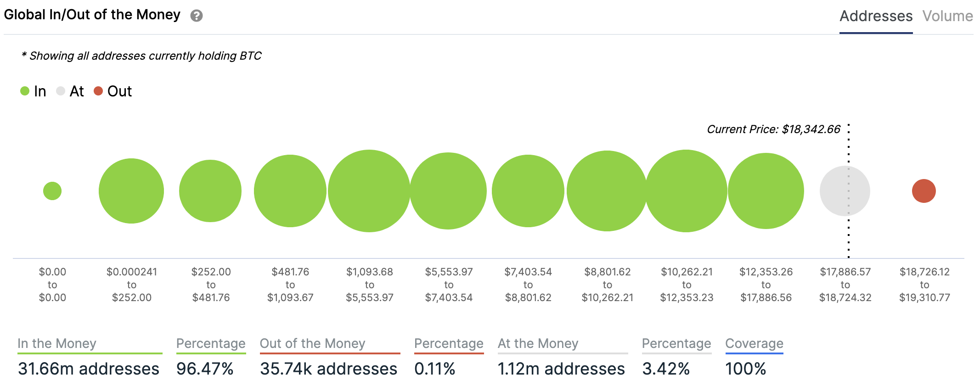Toggle the gray At legend item
Screen dimensions: 980x392
pyautogui.click(x=70, y=91)
